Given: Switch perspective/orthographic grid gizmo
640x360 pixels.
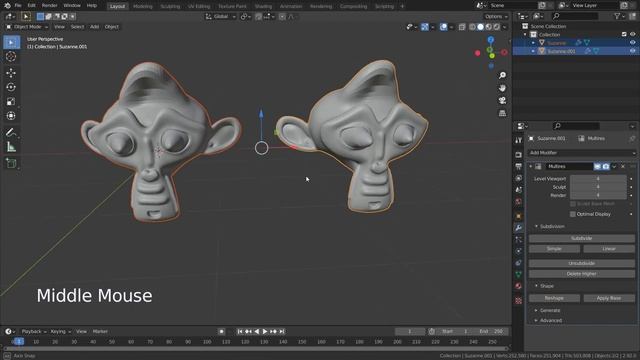Looking at the screenshot, I should pyautogui.click(x=502, y=113).
